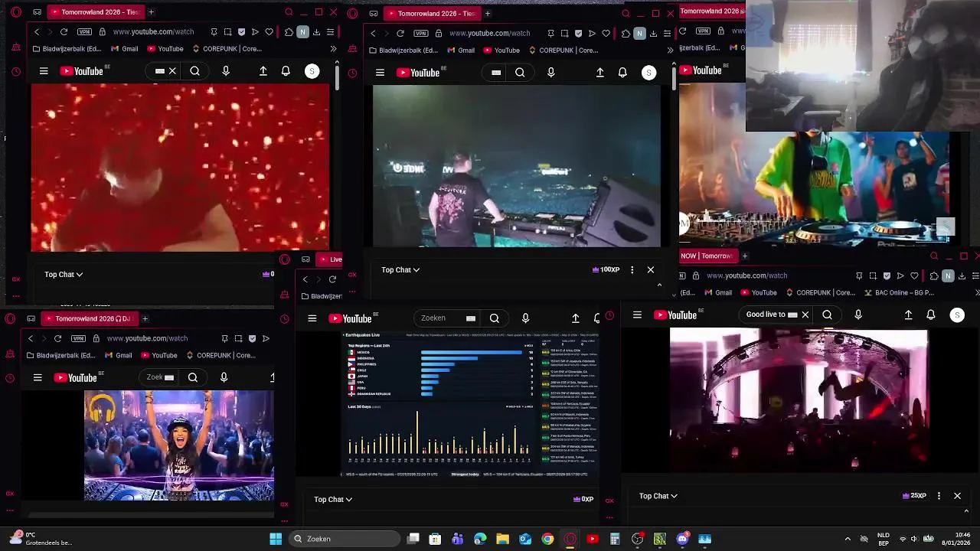This screenshot has height=551, width=980.
Task: Open the search tabs icon in top-left window
Action: pos(289,12)
